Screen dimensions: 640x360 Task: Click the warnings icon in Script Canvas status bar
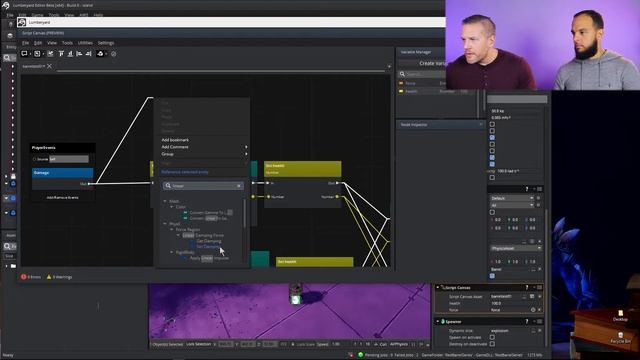[49, 277]
